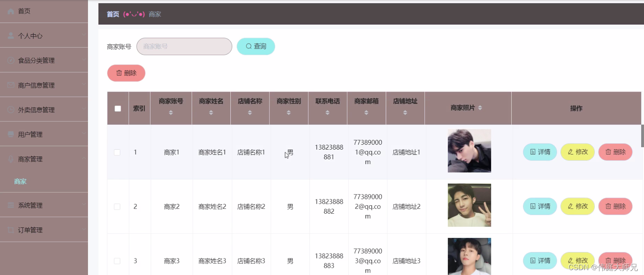Click 修改 for 商家2
Viewport: 644px width, 275px height.
[x=577, y=206]
